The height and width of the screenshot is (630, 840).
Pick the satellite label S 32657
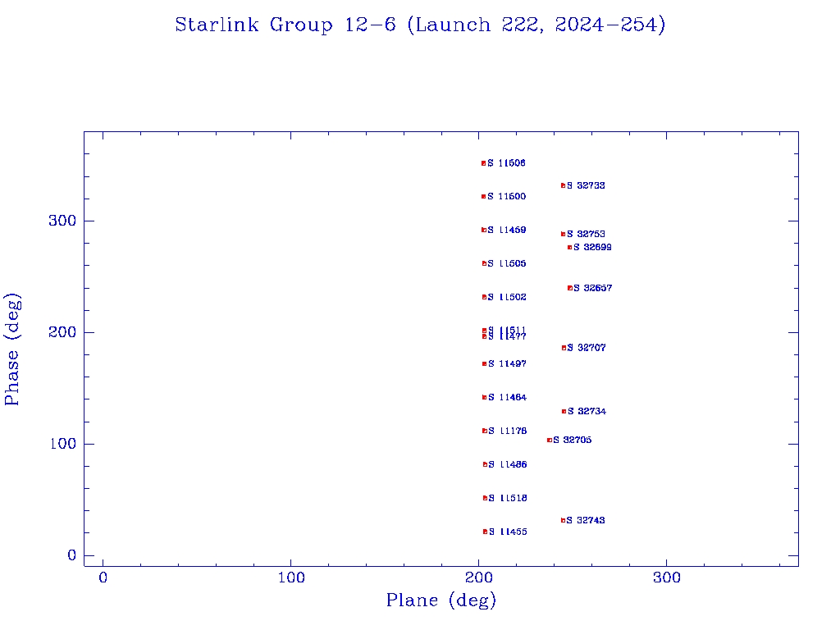[592, 288]
